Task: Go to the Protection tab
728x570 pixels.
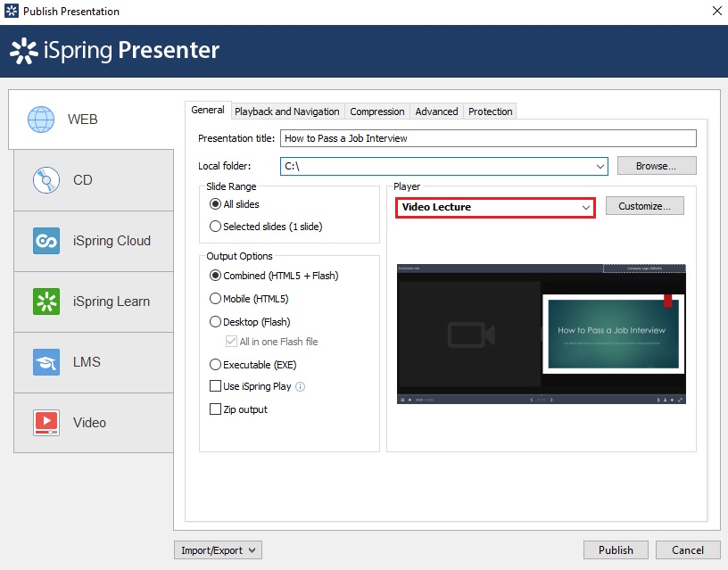Action: pyautogui.click(x=491, y=112)
